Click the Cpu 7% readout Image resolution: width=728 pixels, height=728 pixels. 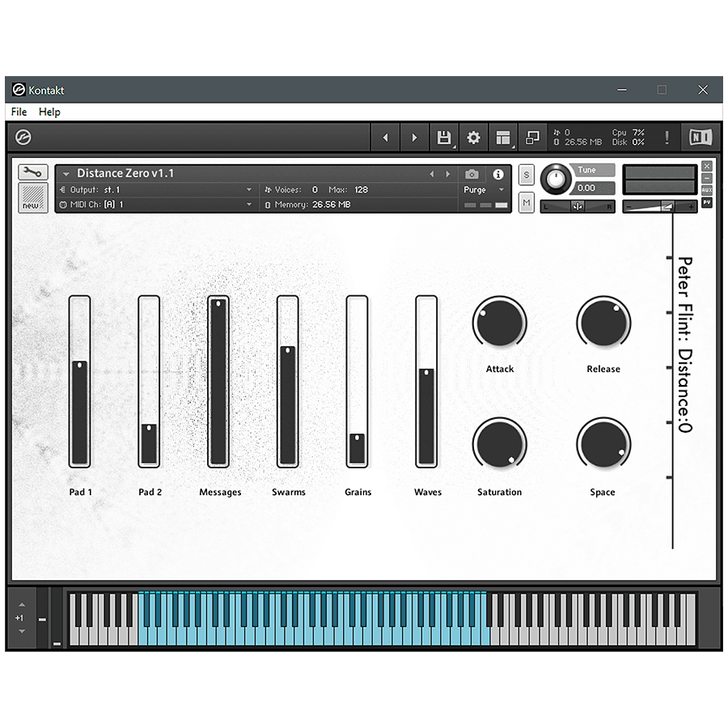point(629,133)
